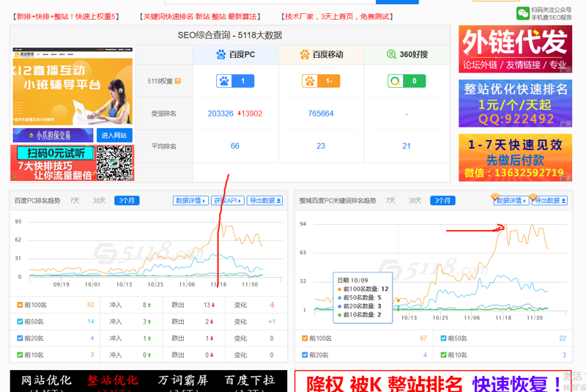Image resolution: width=586 pixels, height=392 pixels.
Task: Click the Baidu PC paw icon header
Action: click(x=221, y=54)
